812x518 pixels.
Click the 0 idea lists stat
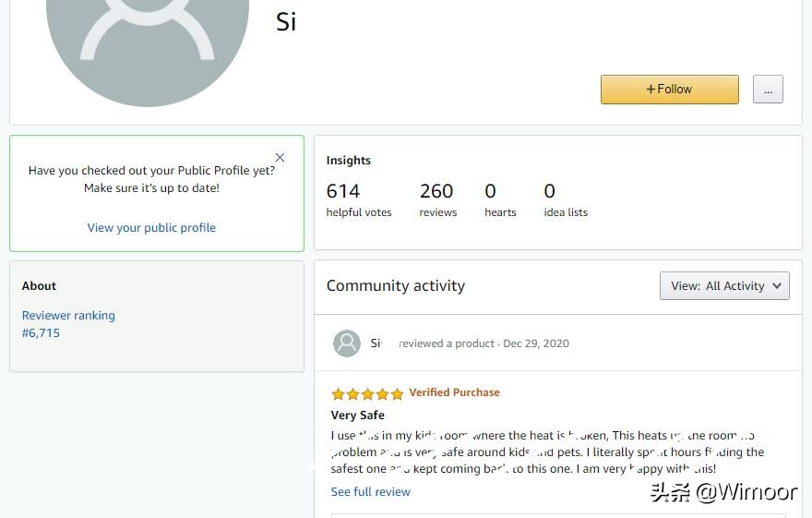[566, 199]
